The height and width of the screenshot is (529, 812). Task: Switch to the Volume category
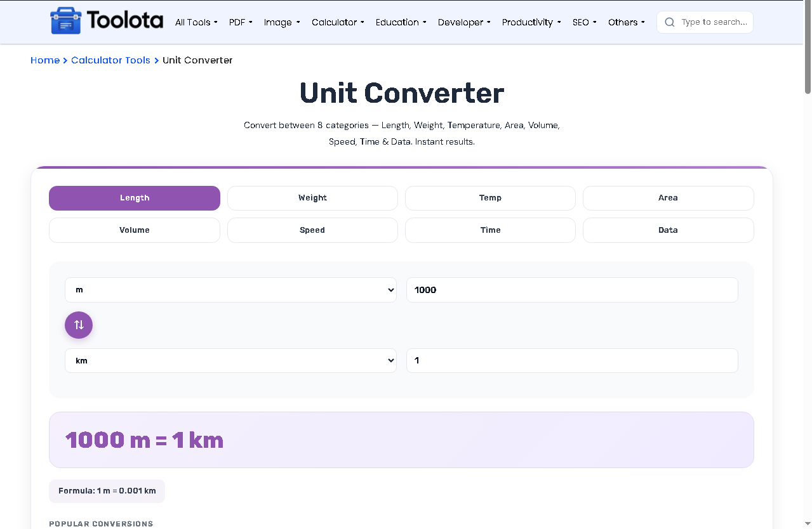[x=135, y=230]
